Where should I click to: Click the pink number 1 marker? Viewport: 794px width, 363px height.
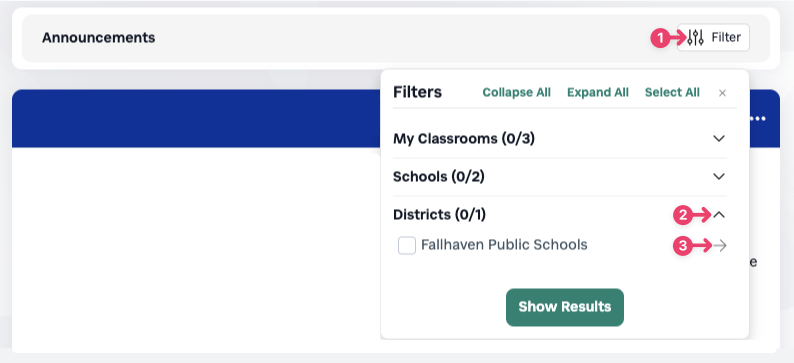(659, 37)
